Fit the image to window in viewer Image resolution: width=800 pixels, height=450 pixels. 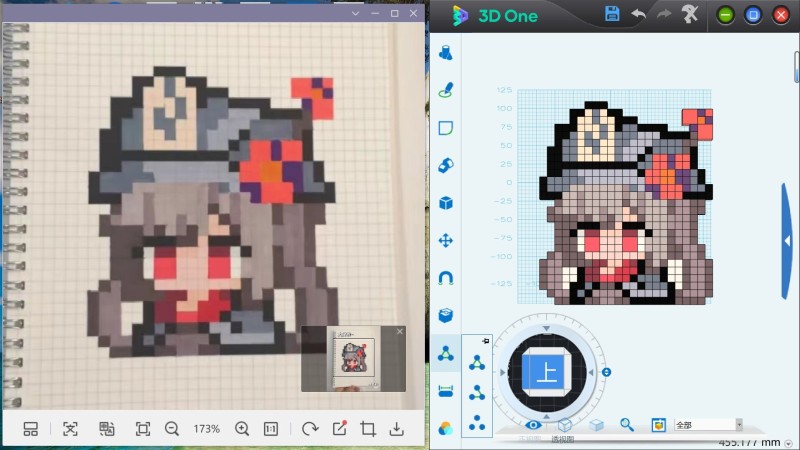click(143, 429)
